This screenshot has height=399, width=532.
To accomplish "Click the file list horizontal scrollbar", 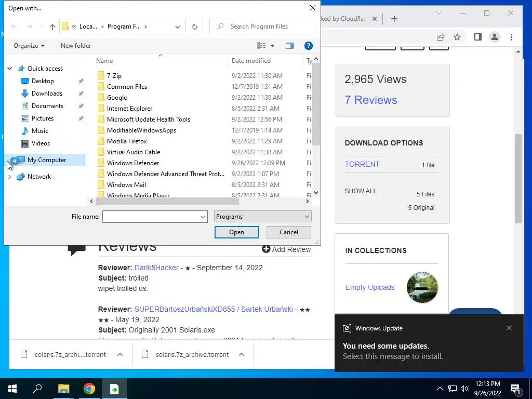I will (167, 201).
